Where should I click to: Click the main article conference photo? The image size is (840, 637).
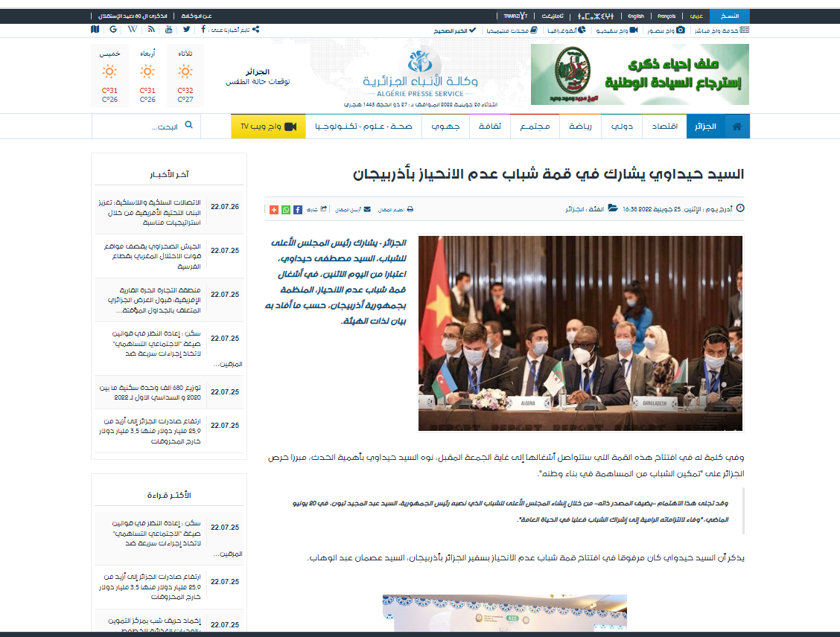coord(580,333)
